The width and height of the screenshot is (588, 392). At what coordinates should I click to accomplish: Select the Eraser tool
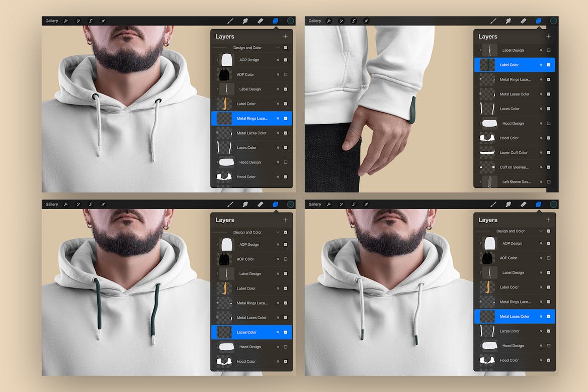[260, 21]
